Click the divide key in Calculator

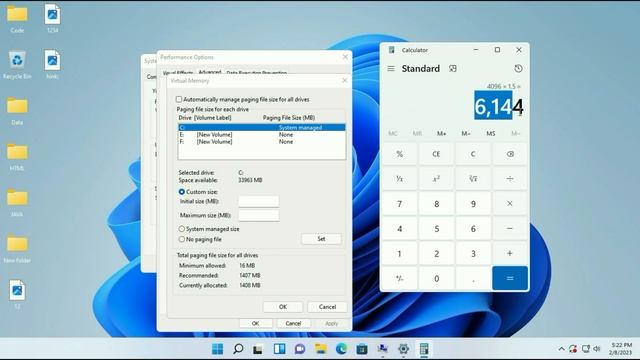(510, 179)
